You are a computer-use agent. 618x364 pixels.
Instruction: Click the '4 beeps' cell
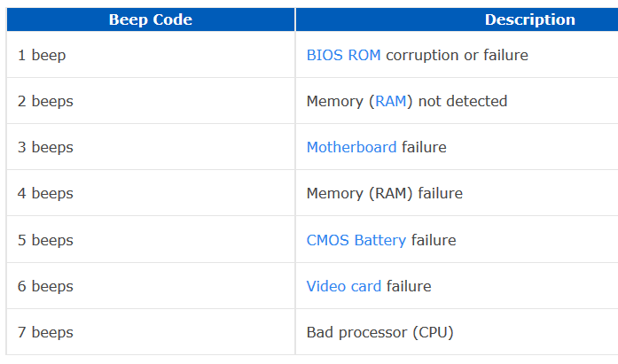pos(151,193)
